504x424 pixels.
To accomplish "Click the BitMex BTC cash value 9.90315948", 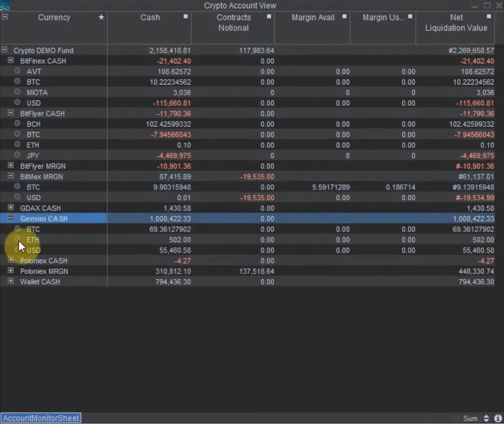I will 172,187.
